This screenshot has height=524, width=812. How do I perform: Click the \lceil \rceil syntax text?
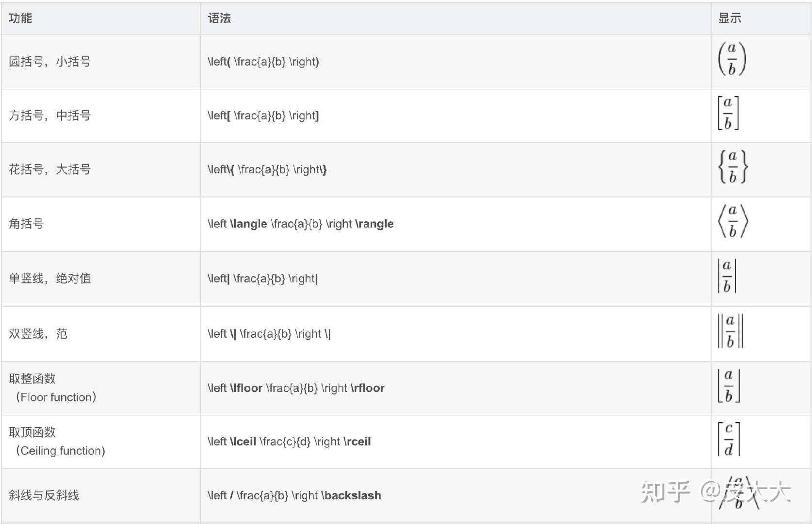289,442
